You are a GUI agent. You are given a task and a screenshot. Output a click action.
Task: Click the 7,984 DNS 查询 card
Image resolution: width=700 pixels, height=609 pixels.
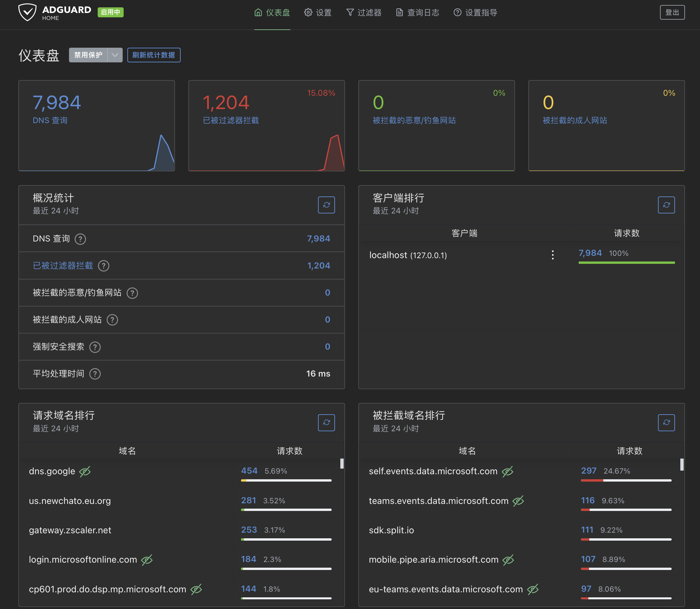pyautogui.click(x=96, y=125)
